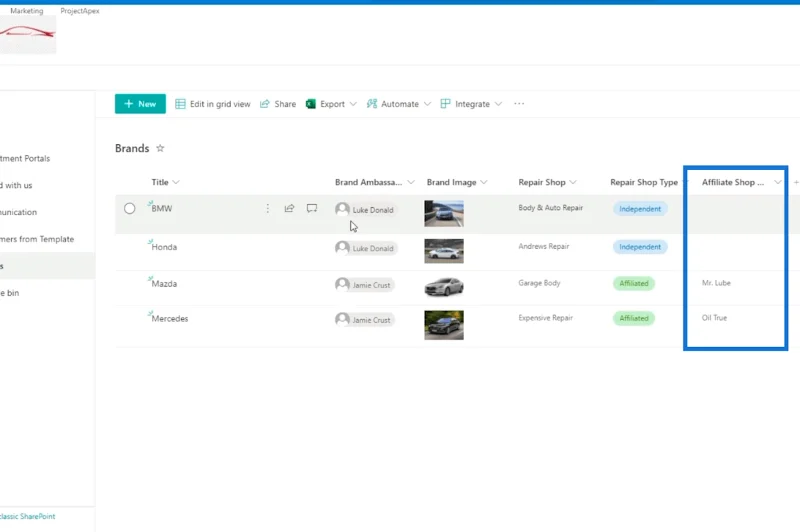The image size is (800, 532).
Task: Open Repair Shop column dropdown
Action: pos(573,183)
